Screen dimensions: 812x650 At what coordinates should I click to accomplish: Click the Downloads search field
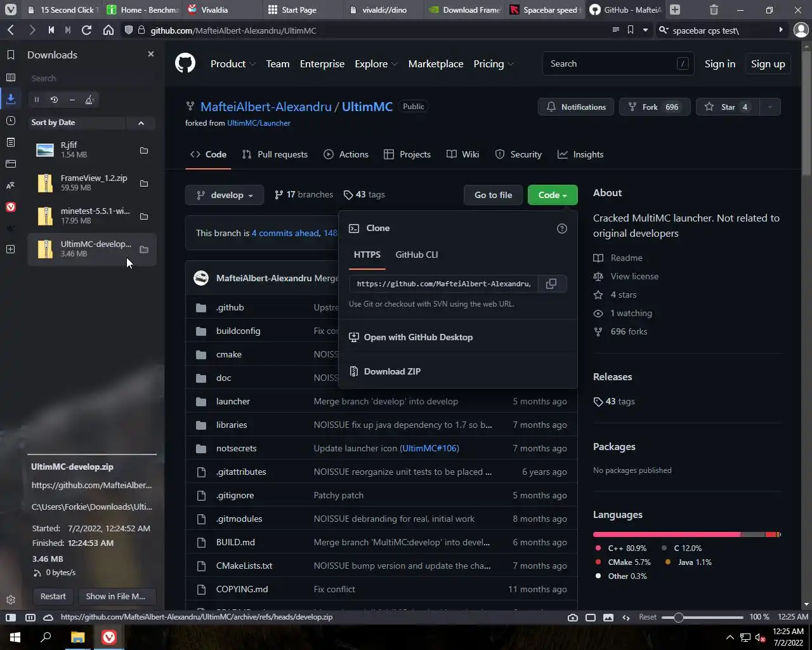click(92, 78)
